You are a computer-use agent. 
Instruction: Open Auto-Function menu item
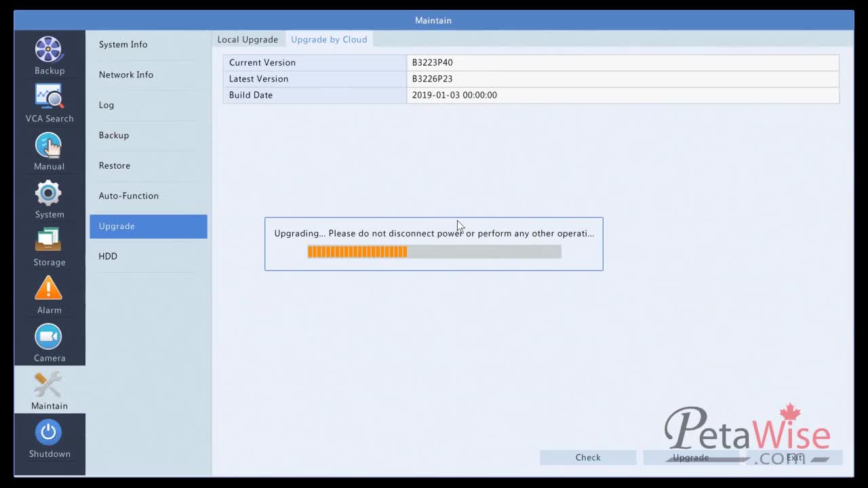click(x=129, y=196)
